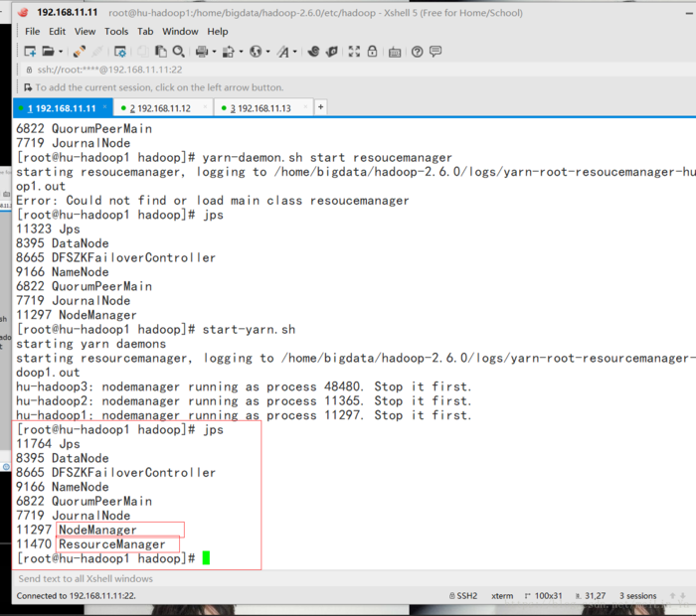Click the globe encoding icon

256,52
